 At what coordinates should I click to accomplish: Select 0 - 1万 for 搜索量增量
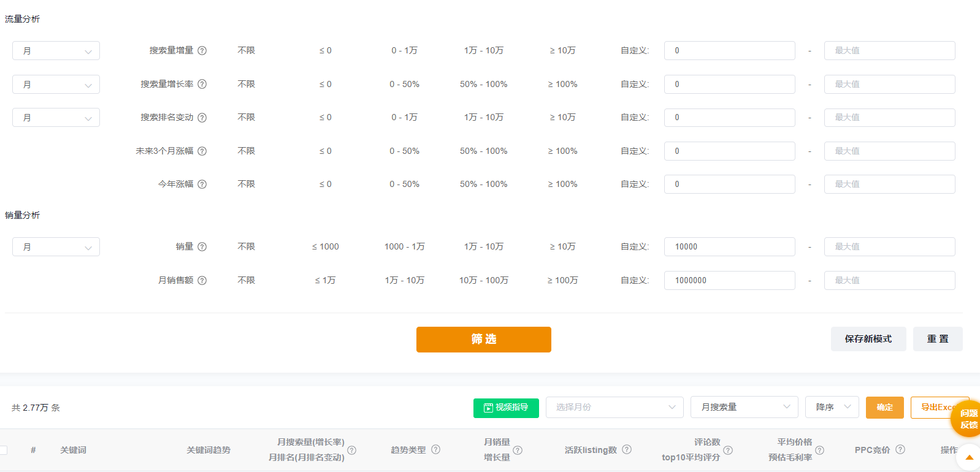404,50
